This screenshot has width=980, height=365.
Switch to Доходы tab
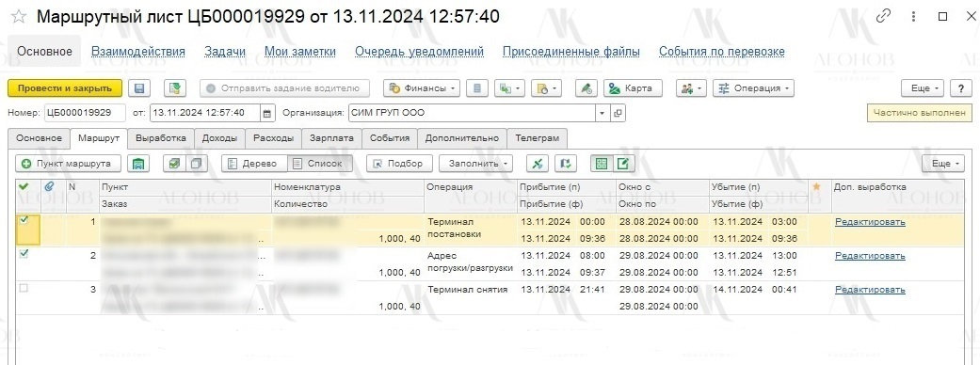(x=219, y=138)
